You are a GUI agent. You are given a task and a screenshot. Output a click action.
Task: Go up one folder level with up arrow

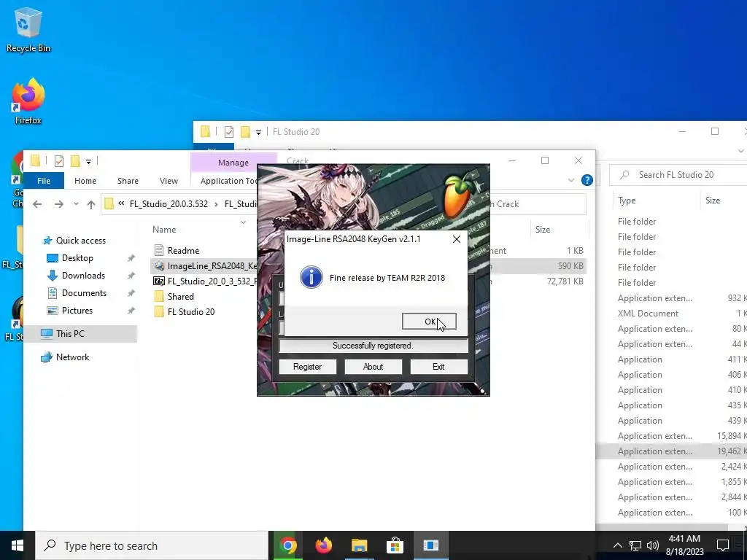point(91,204)
